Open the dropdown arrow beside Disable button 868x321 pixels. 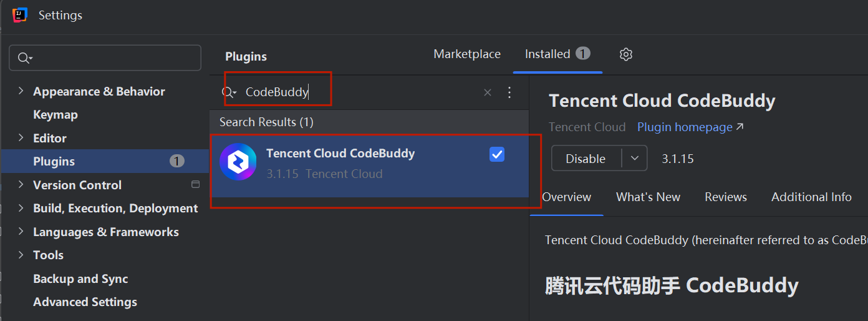[635, 159]
